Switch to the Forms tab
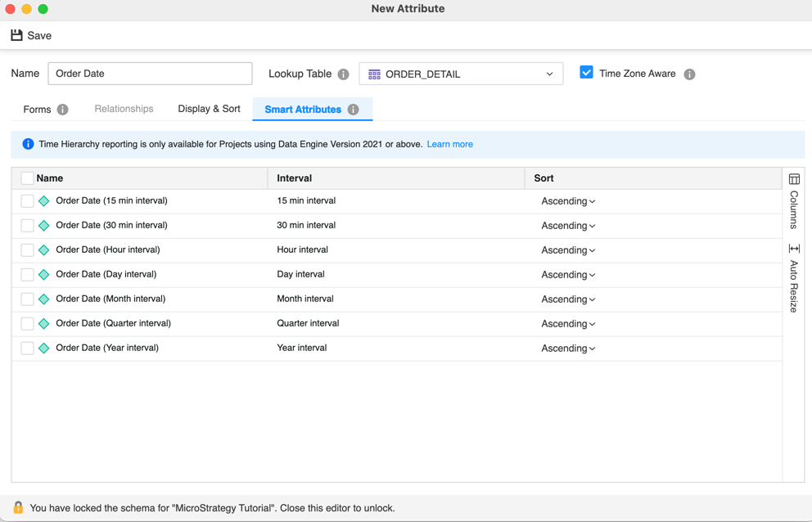Screen dimensions: 812x522 coord(37,110)
